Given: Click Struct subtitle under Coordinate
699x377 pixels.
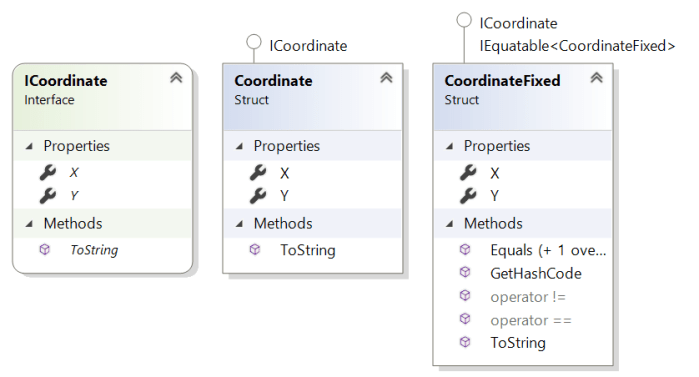Looking at the screenshot, I should tap(251, 100).
